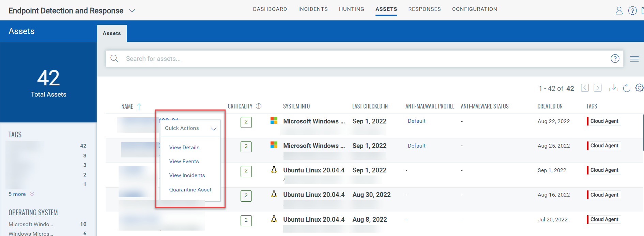Click Aug 8, 2022 check-in date
The width and height of the screenshot is (644, 236).
pyautogui.click(x=370, y=219)
